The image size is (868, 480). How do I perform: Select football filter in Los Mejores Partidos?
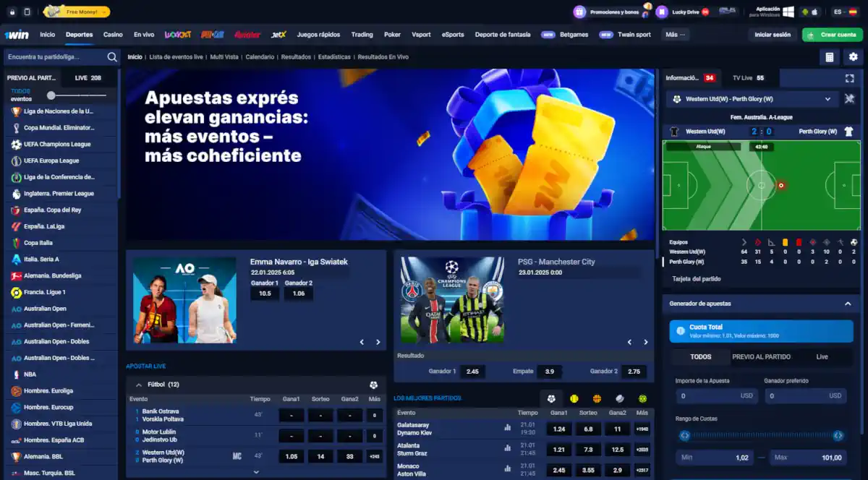[x=552, y=398]
